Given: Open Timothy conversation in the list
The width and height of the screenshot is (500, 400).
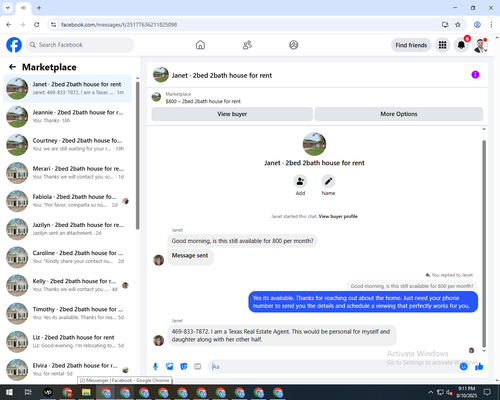Looking at the screenshot, I should 67,313.
